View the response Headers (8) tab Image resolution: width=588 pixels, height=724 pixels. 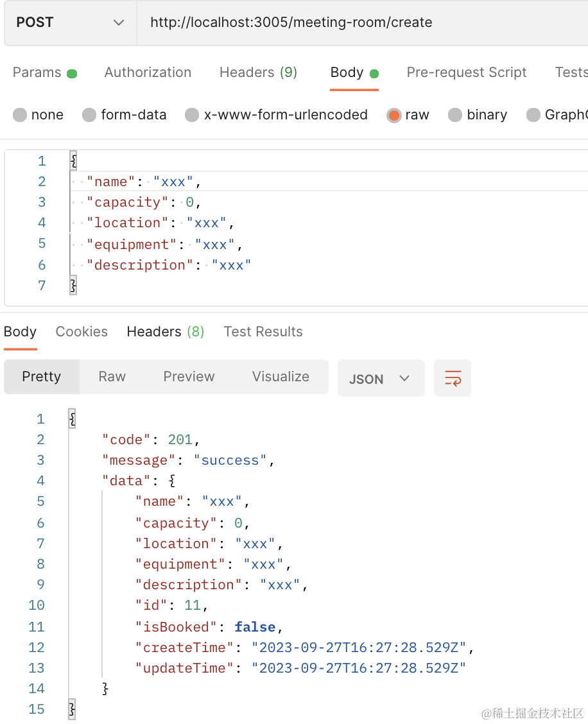click(165, 332)
